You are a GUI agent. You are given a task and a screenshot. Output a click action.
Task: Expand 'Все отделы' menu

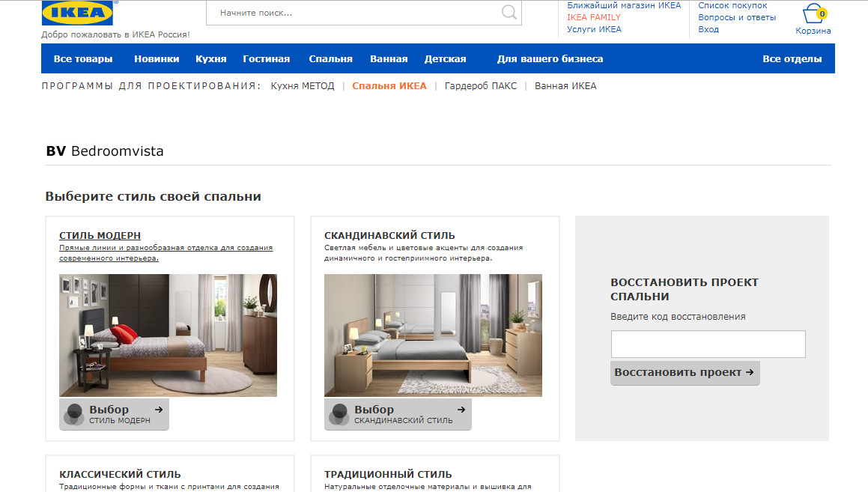pyautogui.click(x=792, y=59)
